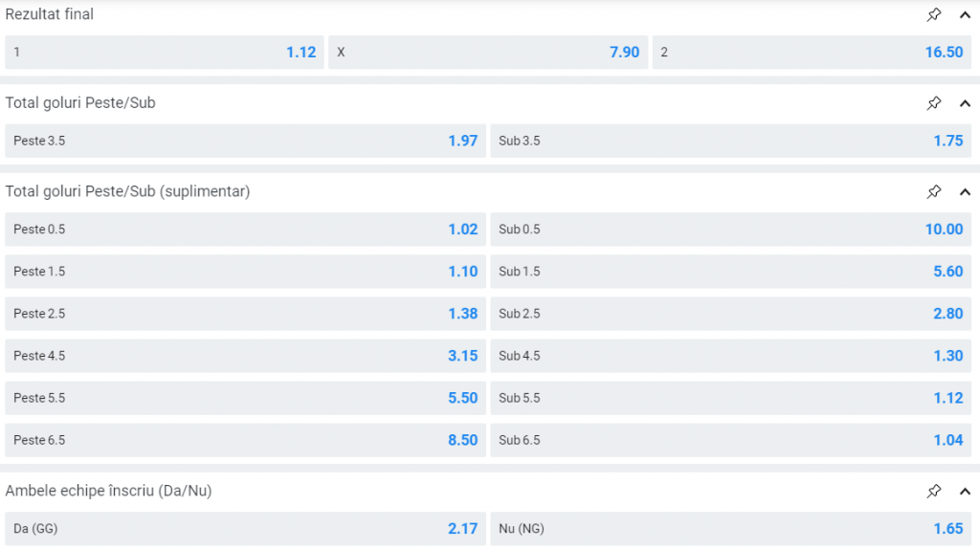
Task: Collapse Total goluri Peste/Sub (suplimentar) section
Action: 964,192
